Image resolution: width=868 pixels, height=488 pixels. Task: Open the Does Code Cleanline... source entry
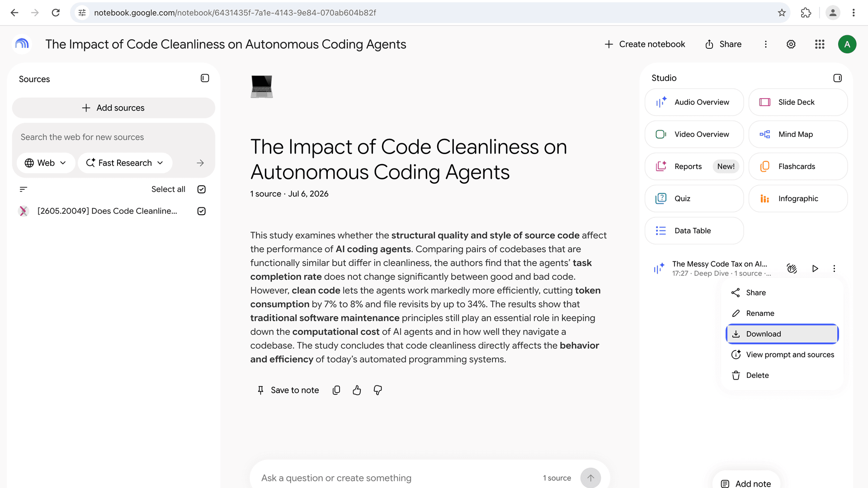click(107, 211)
